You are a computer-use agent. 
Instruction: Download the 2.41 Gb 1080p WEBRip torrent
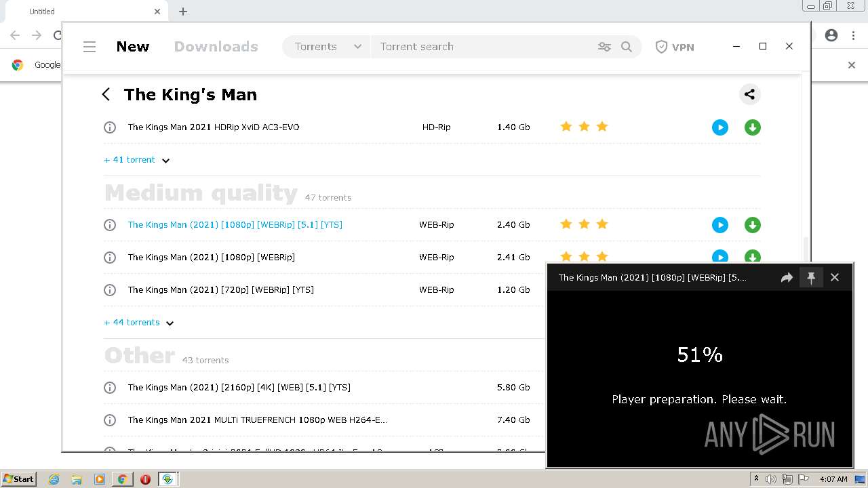753,257
